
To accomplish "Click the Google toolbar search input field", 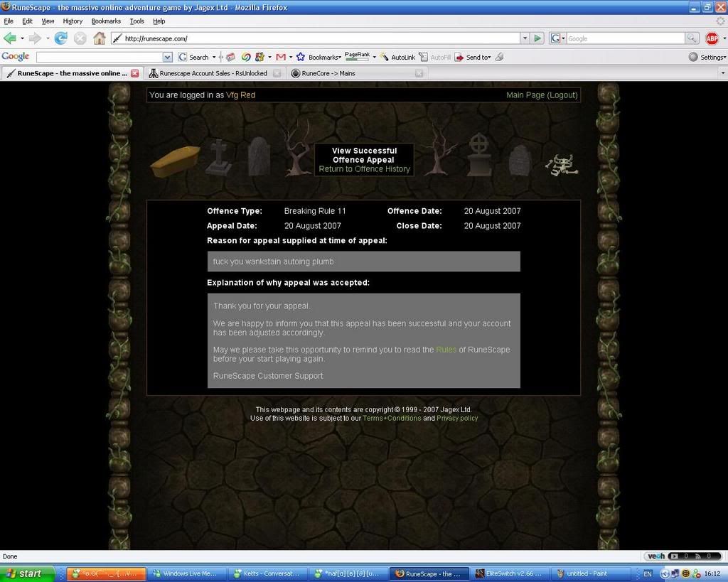I will [100, 57].
